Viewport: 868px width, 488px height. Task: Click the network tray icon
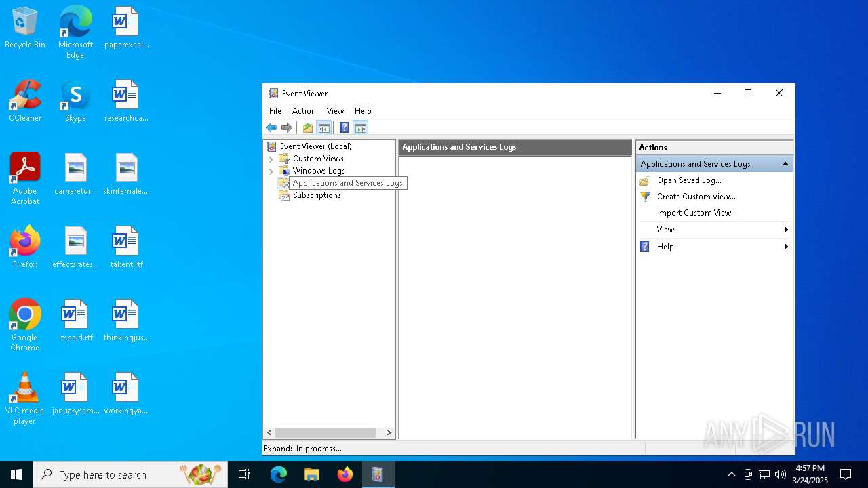click(x=764, y=474)
